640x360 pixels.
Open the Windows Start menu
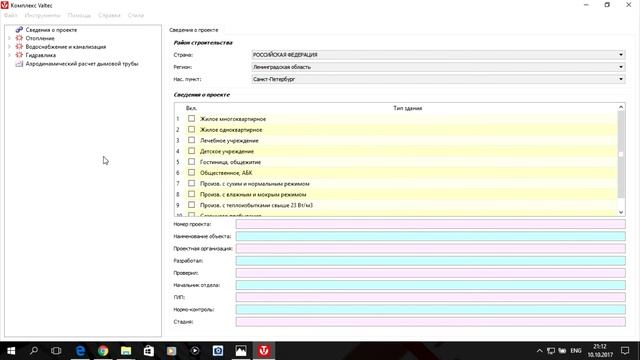(11, 351)
